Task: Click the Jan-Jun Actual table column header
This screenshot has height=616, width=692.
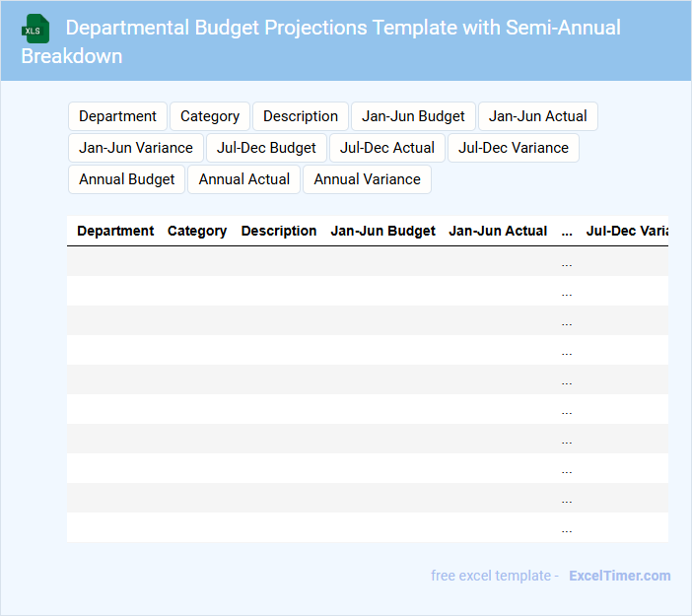Action: tap(498, 231)
